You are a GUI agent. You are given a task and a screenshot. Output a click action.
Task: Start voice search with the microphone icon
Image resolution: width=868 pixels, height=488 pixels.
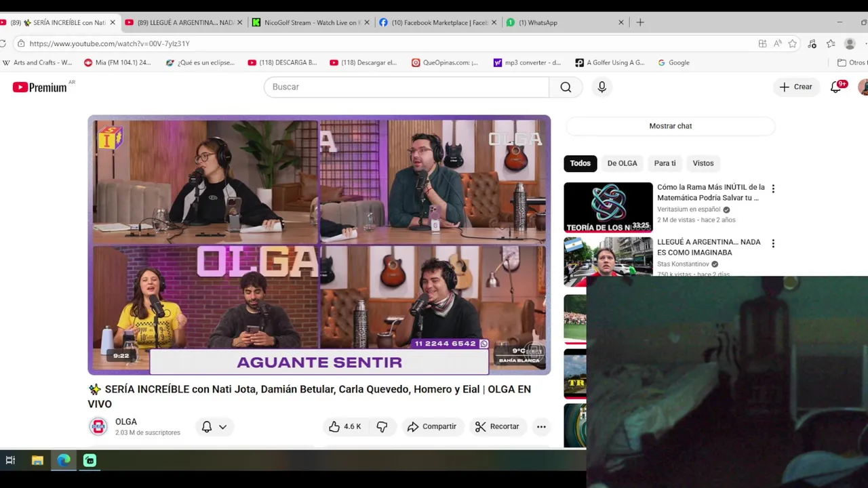tap(601, 87)
